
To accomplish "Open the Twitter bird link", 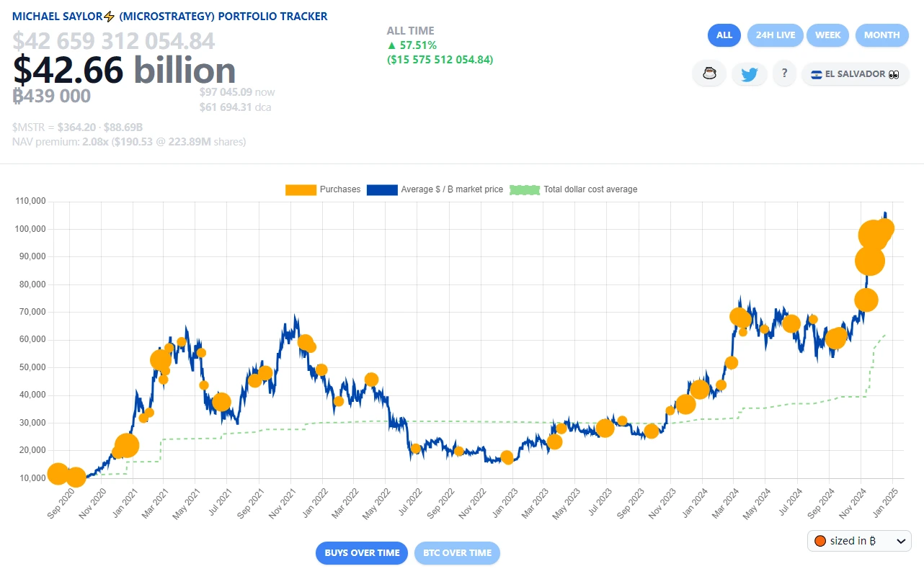I will 750,74.
